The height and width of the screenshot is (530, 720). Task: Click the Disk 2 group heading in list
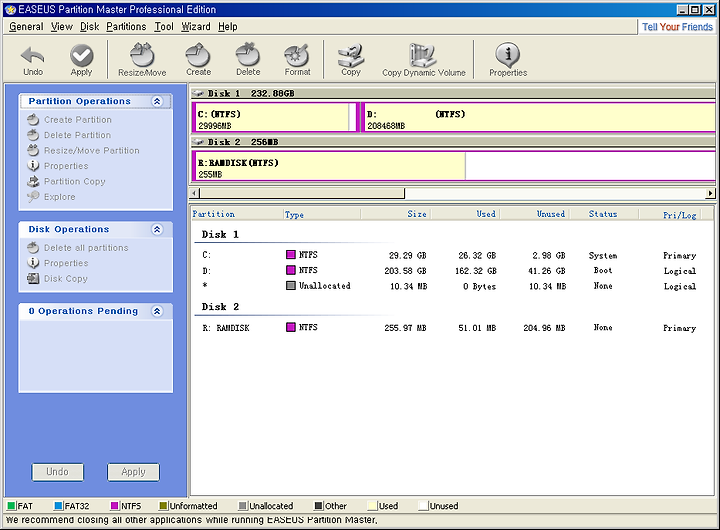(220, 307)
